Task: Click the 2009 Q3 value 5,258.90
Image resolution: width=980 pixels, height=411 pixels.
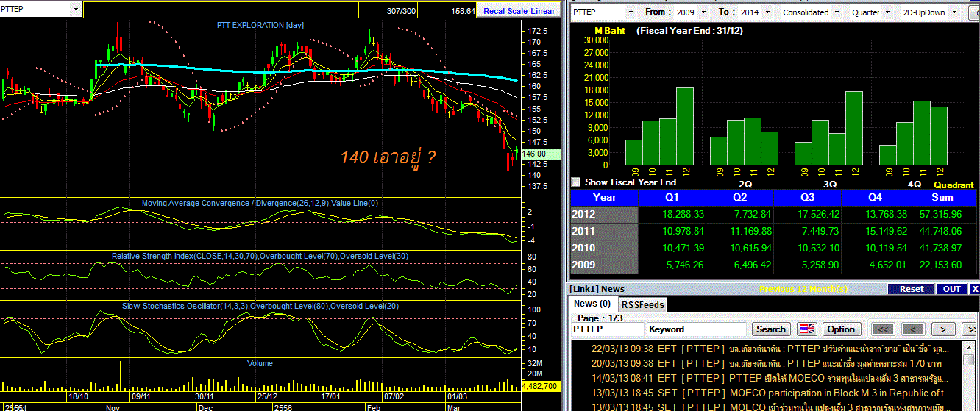Action: click(x=821, y=265)
